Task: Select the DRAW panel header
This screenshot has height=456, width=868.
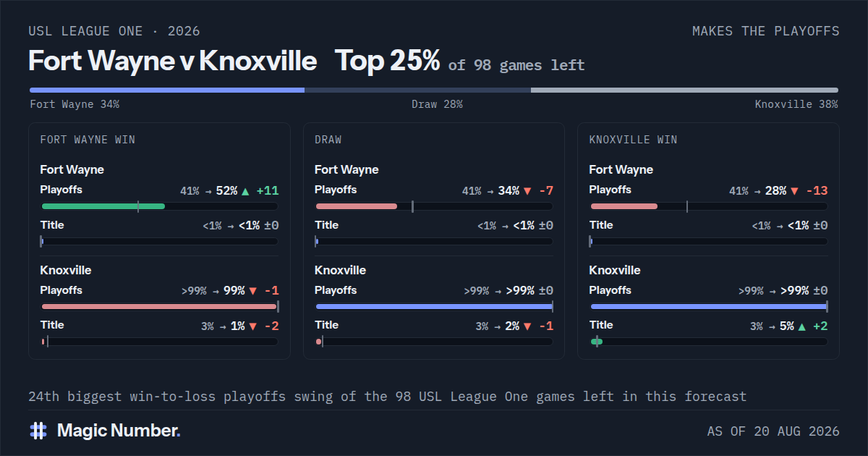Action: (x=328, y=140)
